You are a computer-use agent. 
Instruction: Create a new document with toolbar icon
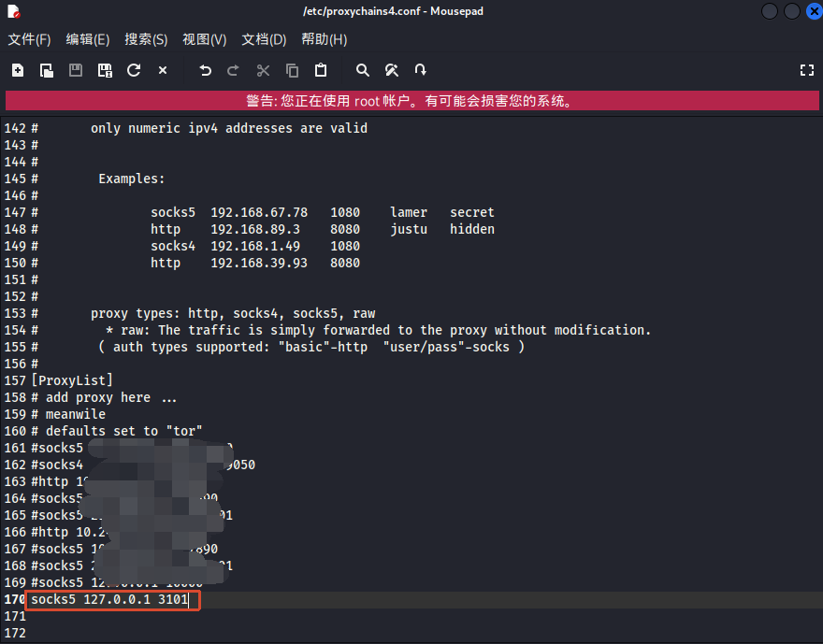click(x=18, y=70)
